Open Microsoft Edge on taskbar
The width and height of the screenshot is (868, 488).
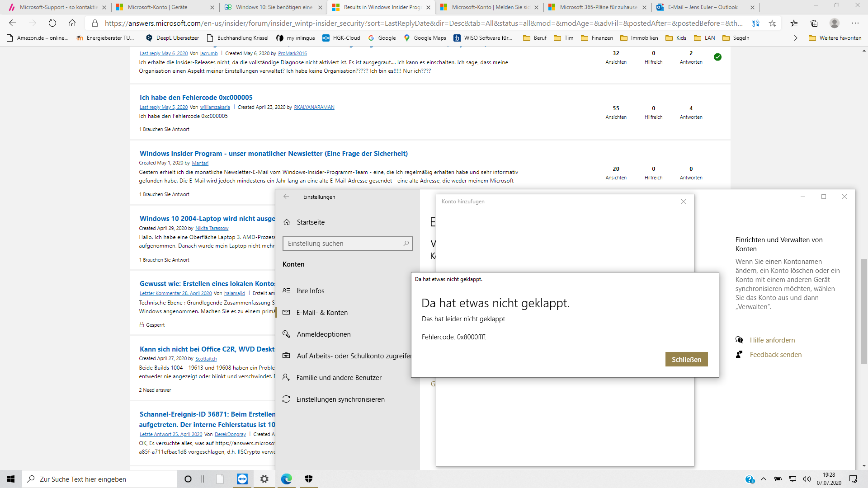287,479
